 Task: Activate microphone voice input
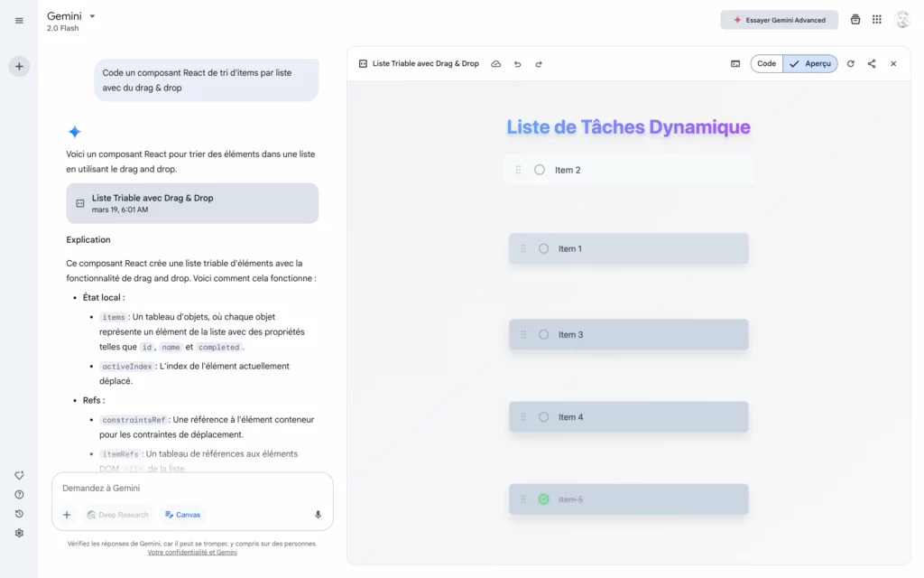[318, 515]
